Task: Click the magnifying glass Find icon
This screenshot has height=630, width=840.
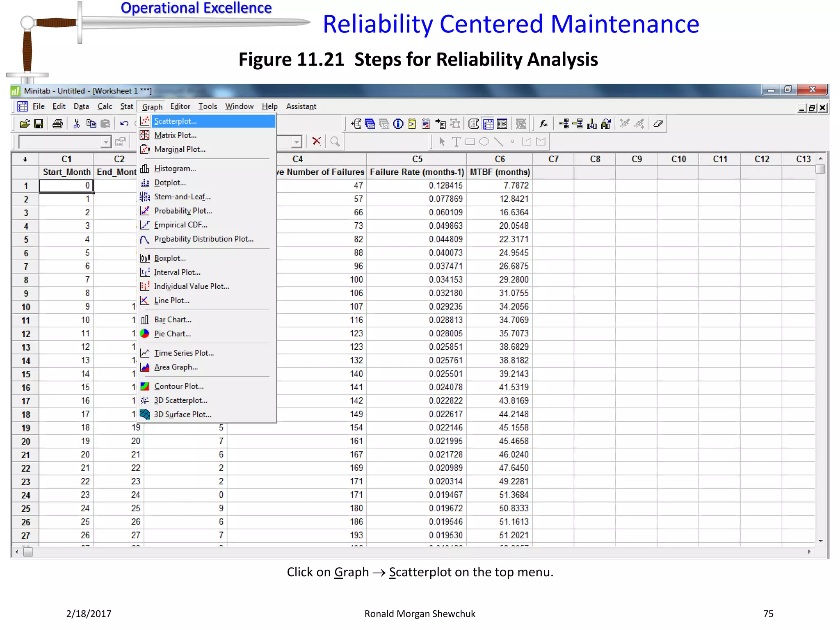Action: [335, 142]
